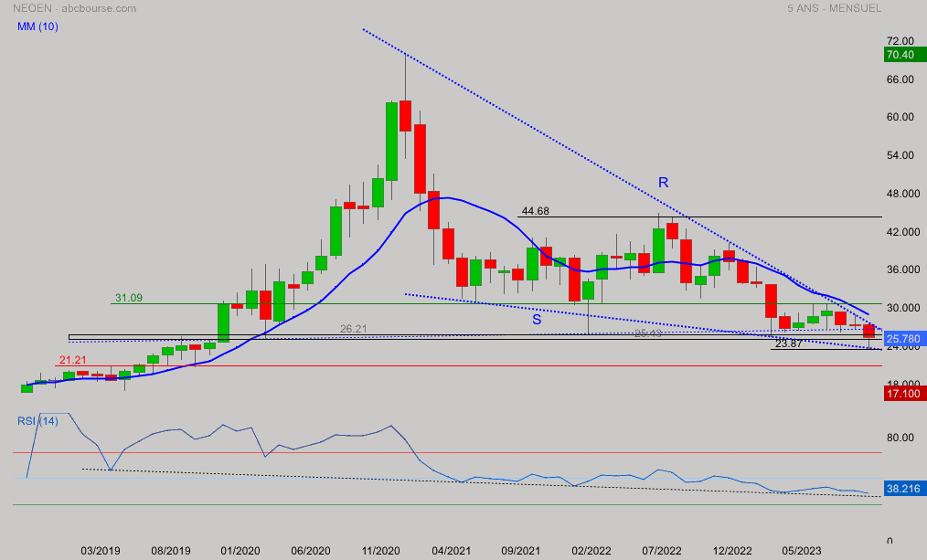This screenshot has width=927, height=560.
Task: Click the 66.00 price axis label
Action: pos(900,79)
